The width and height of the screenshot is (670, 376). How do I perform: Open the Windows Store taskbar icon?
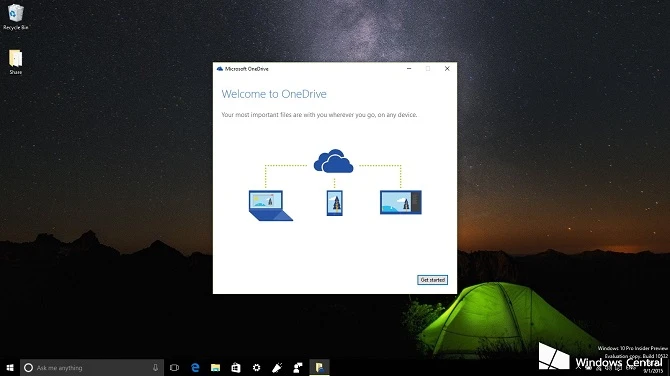[236, 367]
